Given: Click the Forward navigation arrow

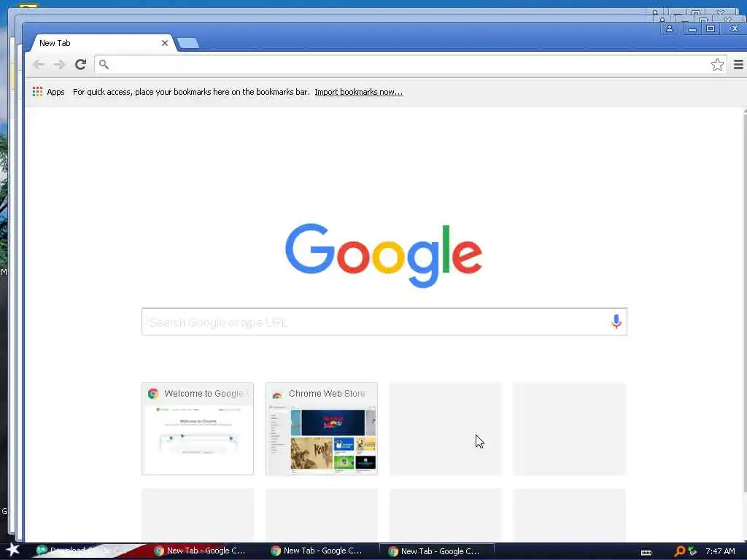Looking at the screenshot, I should (59, 64).
